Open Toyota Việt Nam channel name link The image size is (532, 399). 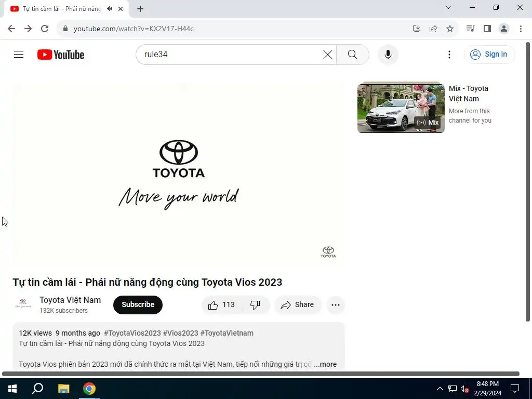click(70, 300)
